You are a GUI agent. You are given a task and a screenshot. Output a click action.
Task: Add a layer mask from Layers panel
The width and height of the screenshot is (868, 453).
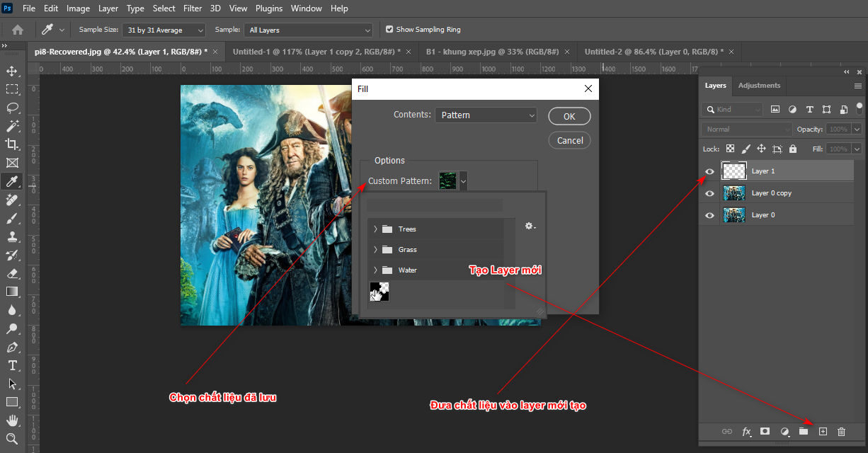(x=765, y=431)
